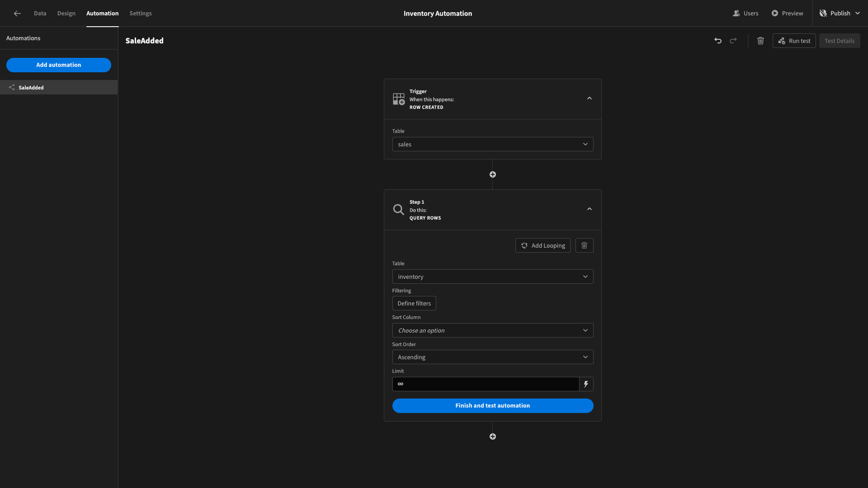Open bindings with the Limit lightning icon
The image size is (868, 488).
586,384
